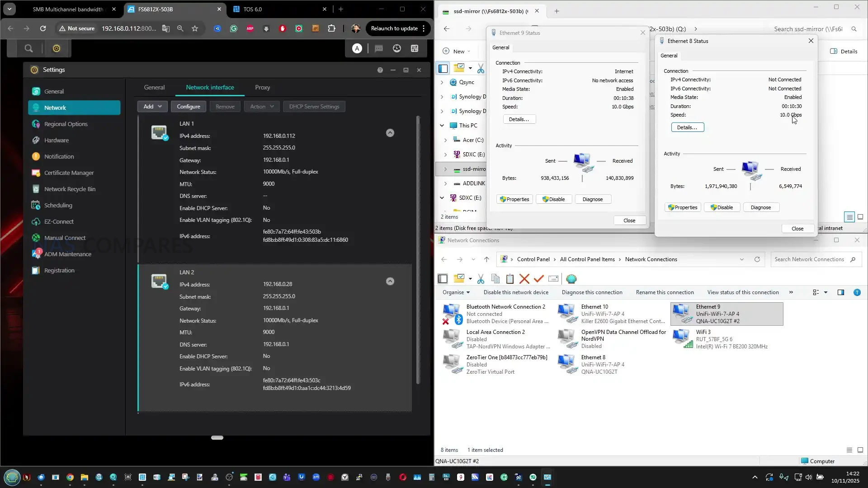Image resolution: width=868 pixels, height=488 pixels.
Task: Click Details in the Ethernet 8 Status dialog
Action: click(687, 127)
